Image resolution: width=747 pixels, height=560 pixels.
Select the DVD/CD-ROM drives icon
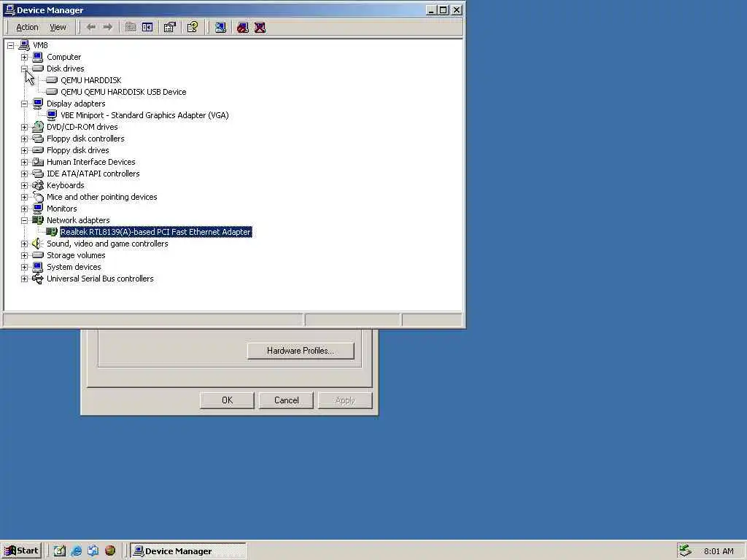pos(38,127)
